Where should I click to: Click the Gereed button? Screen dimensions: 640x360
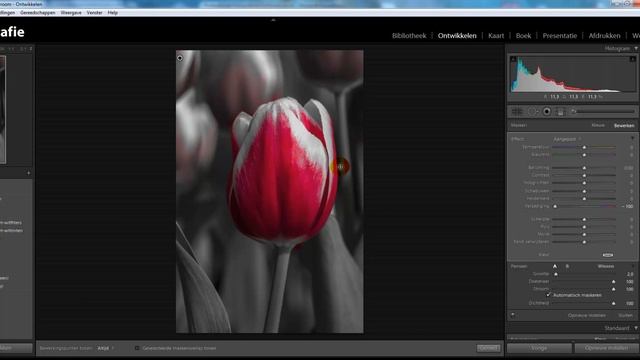pos(488,348)
